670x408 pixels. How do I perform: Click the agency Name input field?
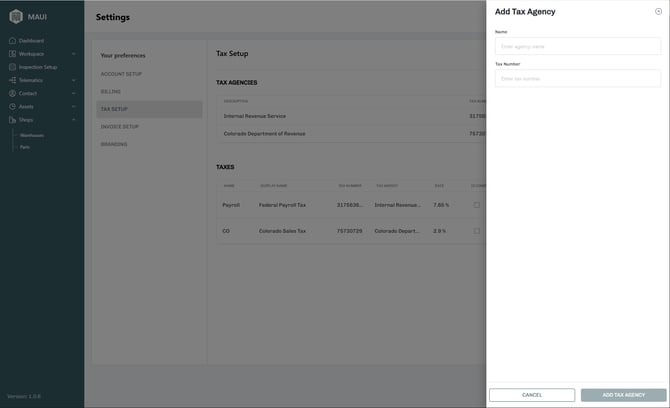[x=577, y=46]
